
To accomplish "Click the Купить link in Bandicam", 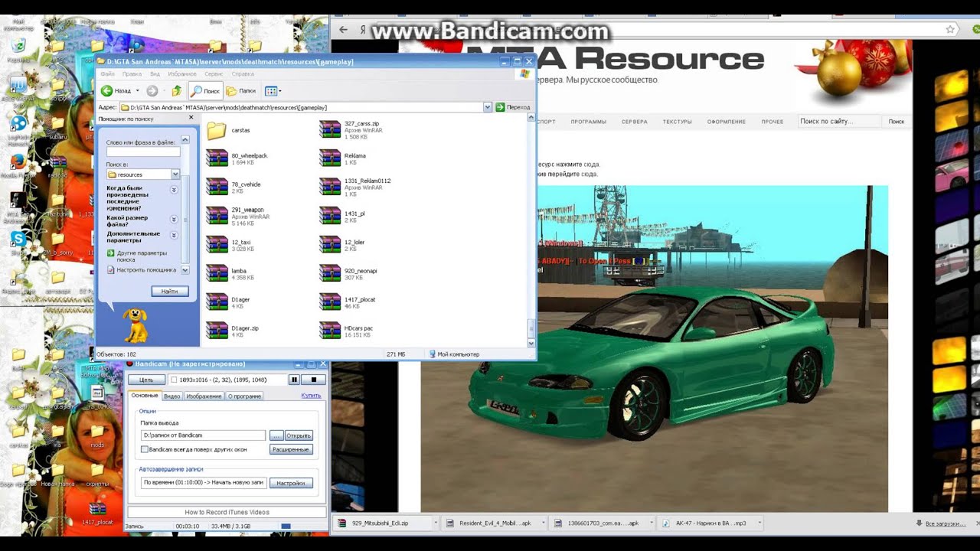I will click(x=311, y=396).
